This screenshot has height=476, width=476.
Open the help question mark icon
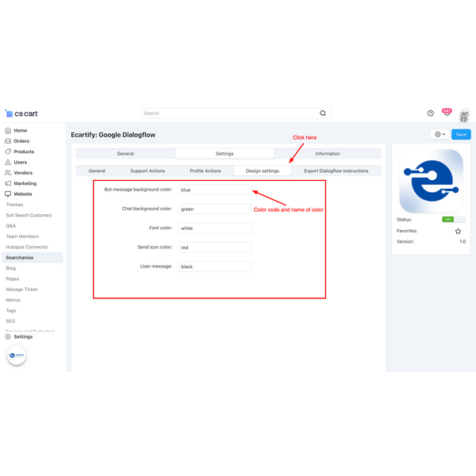[x=431, y=113]
